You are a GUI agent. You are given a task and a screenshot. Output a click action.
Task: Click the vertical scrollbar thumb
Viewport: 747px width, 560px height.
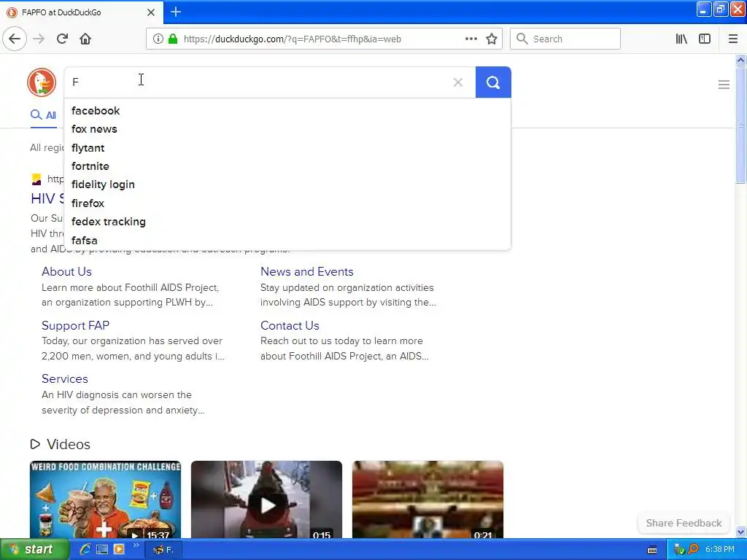coord(740,125)
